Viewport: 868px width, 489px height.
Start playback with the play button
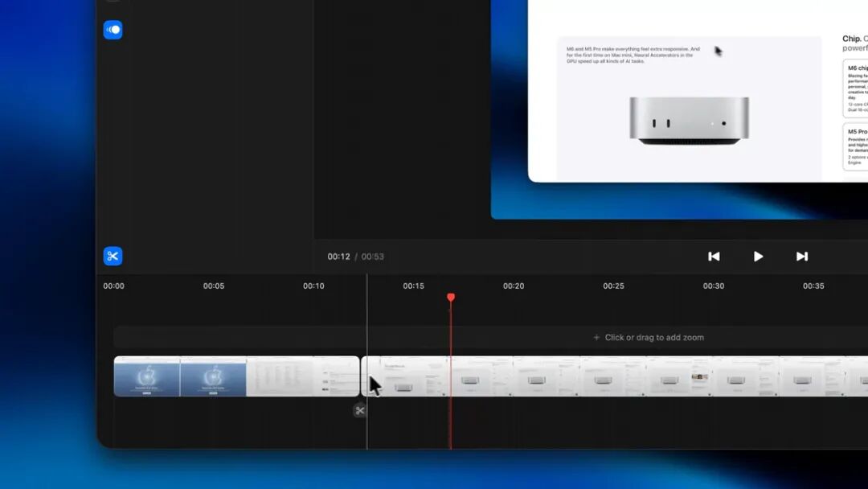coord(758,257)
